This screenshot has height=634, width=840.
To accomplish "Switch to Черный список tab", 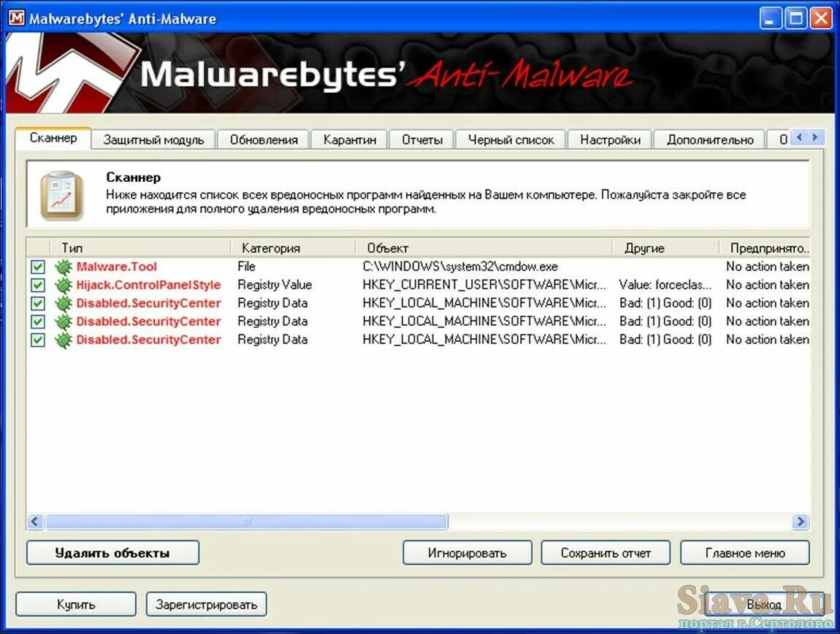I will point(511,140).
